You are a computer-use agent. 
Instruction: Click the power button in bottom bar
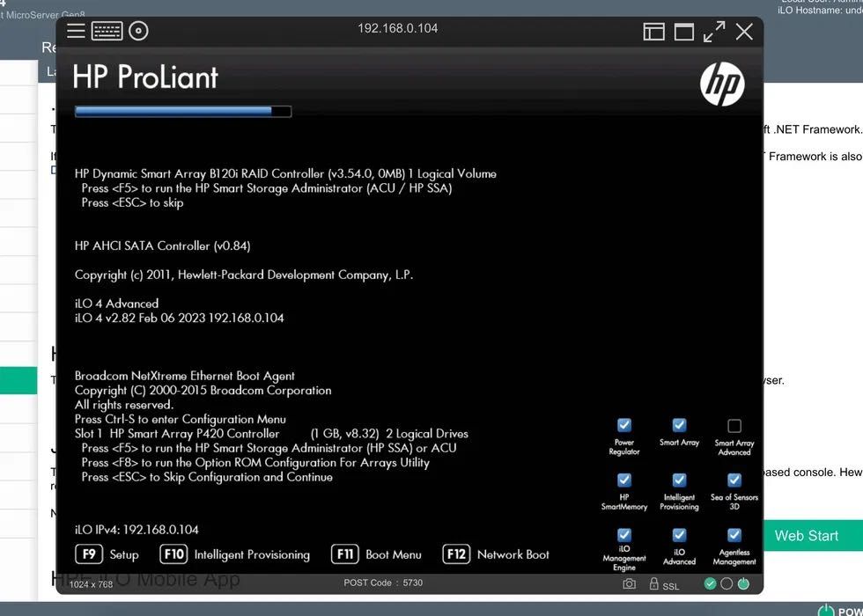[826, 611]
